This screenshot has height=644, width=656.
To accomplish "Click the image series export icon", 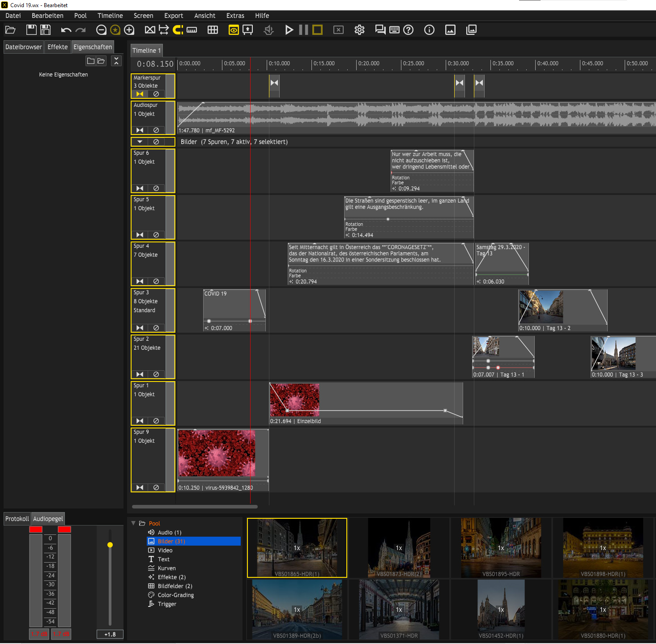I will (x=471, y=30).
